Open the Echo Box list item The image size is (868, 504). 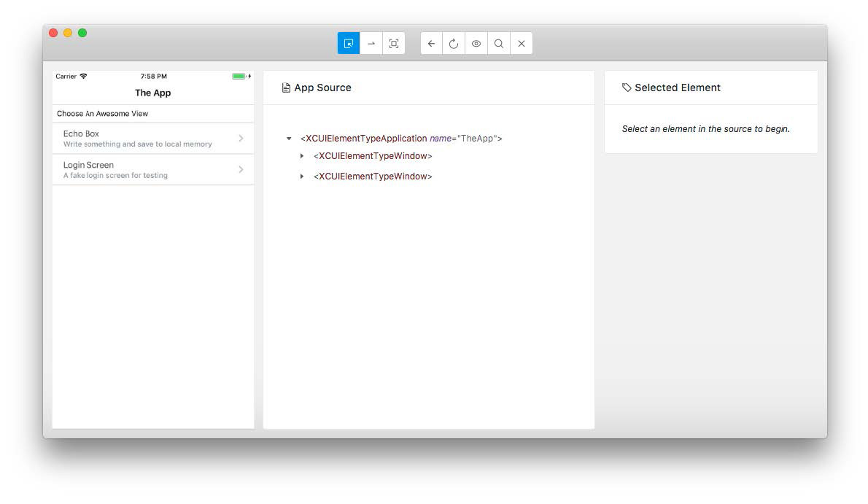coord(138,139)
